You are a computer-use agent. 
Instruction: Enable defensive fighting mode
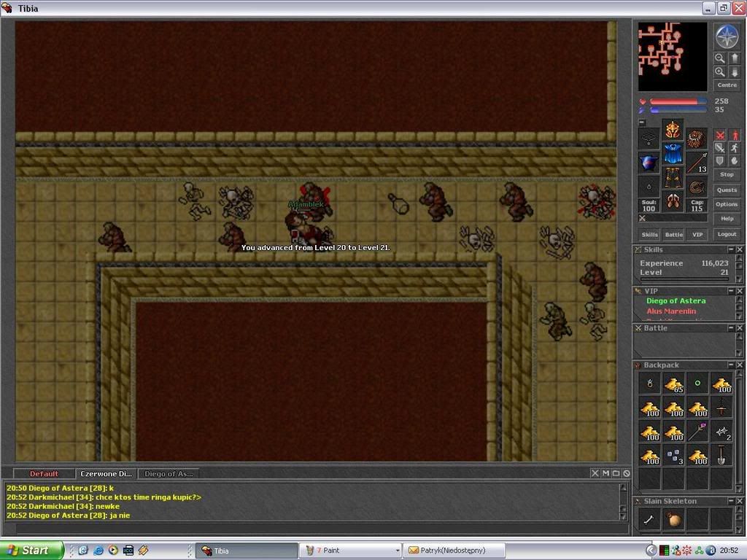[720, 160]
